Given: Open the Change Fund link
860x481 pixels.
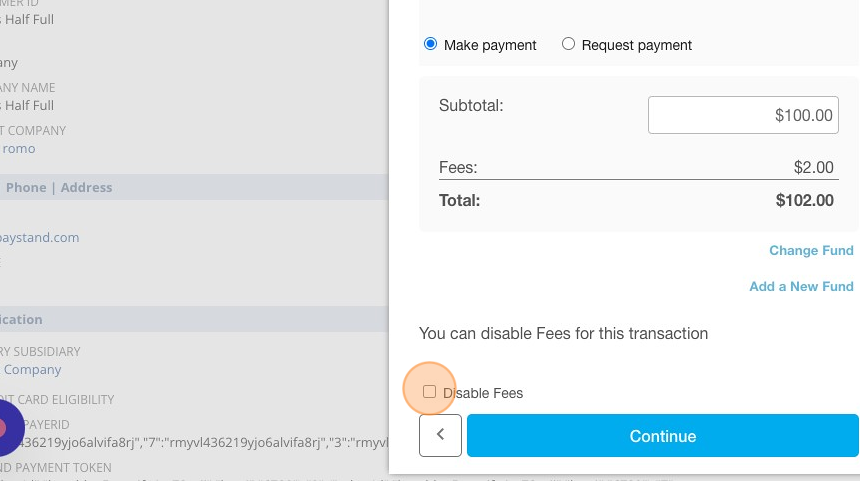Looking at the screenshot, I should [x=811, y=251].
